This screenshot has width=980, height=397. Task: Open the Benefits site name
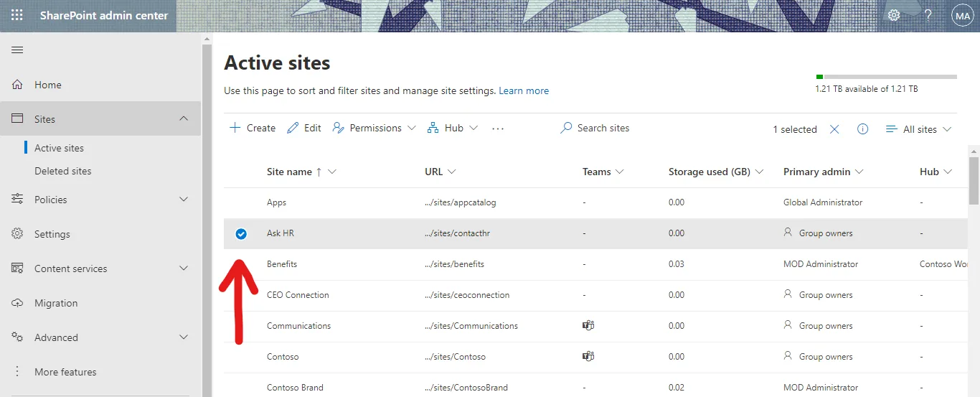coord(282,264)
